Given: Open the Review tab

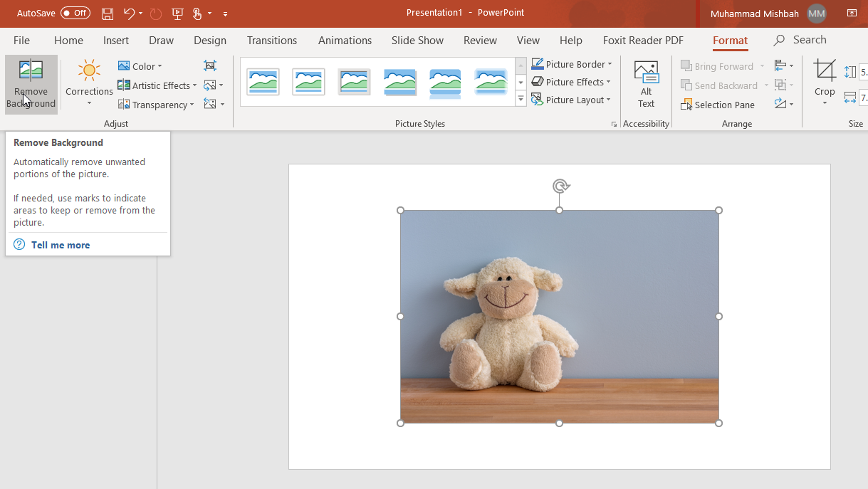Looking at the screenshot, I should (x=480, y=41).
